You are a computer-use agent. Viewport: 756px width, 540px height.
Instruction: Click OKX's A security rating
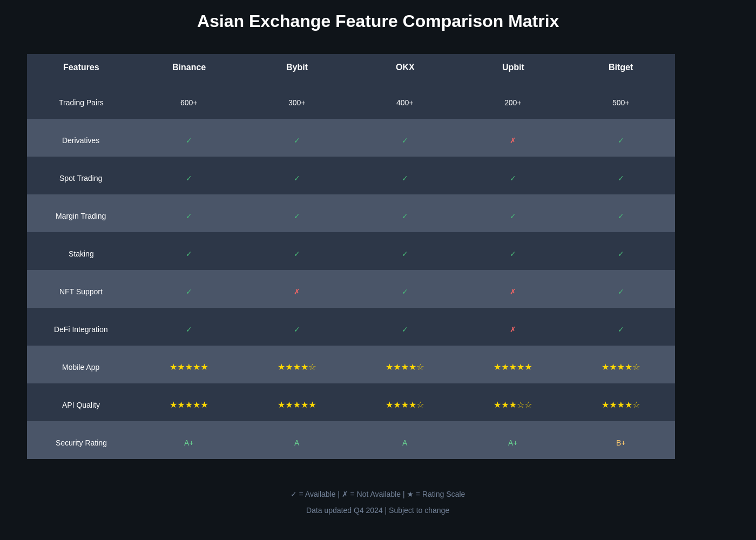click(x=405, y=443)
